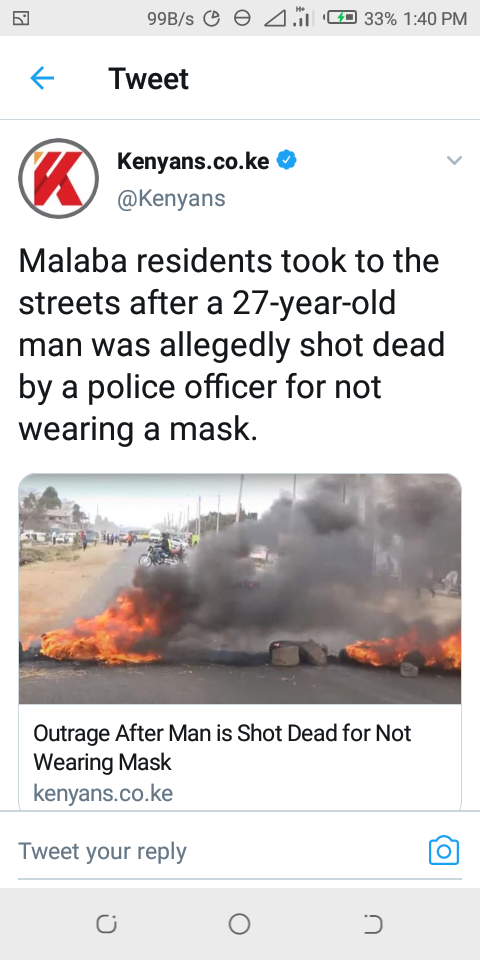The height and width of the screenshot is (960, 480).
Task: Open the tweet options chevron
Action: tap(454, 161)
